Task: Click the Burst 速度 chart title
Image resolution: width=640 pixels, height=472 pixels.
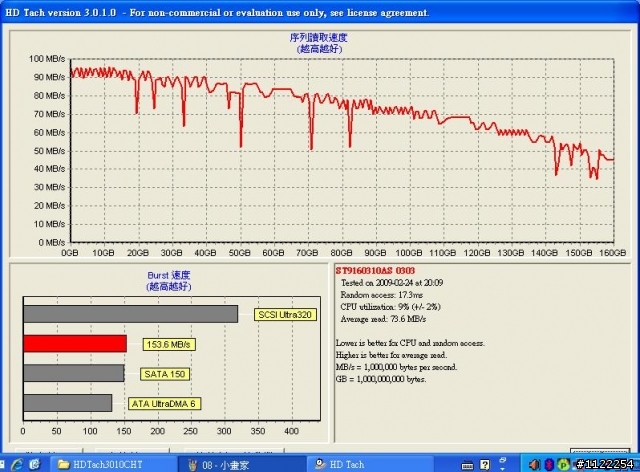Action: 169,275
